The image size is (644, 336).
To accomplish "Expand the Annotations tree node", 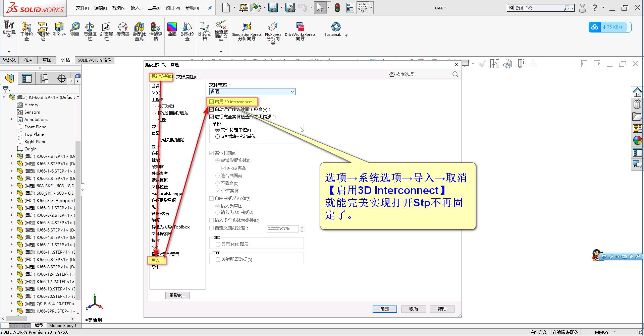I will (x=12, y=119).
